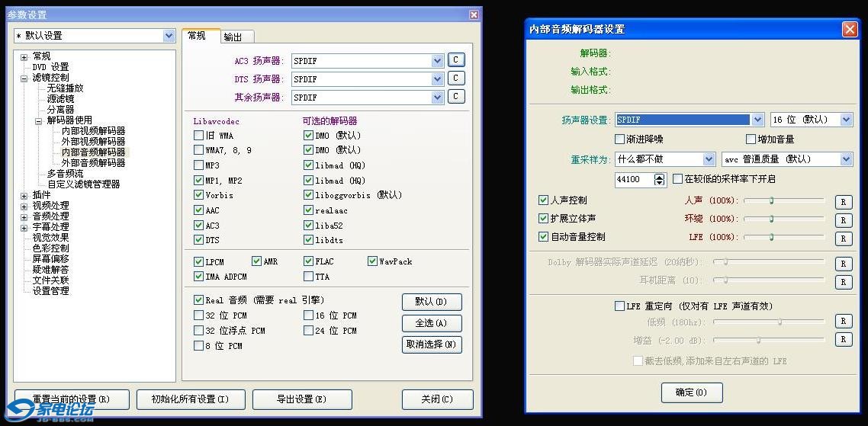The height and width of the screenshot is (426, 868).
Task: Select 文件关联 in the tree
Action: coord(51,280)
